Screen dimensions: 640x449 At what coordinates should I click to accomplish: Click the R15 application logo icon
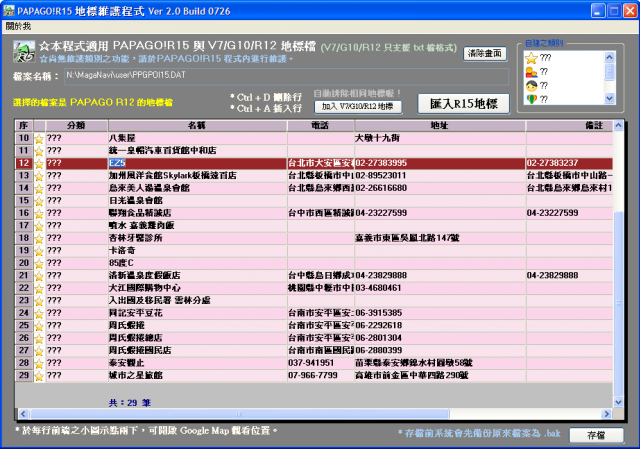click(24, 52)
